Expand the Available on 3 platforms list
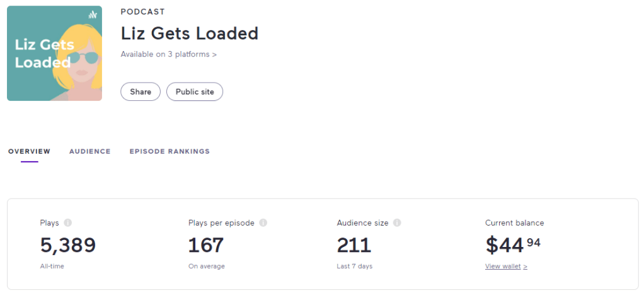 pos(168,54)
